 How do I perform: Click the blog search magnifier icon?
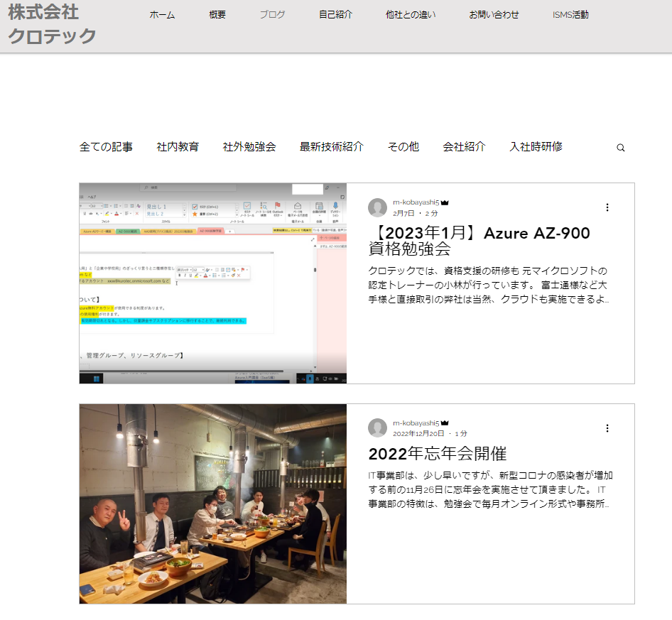tap(620, 148)
